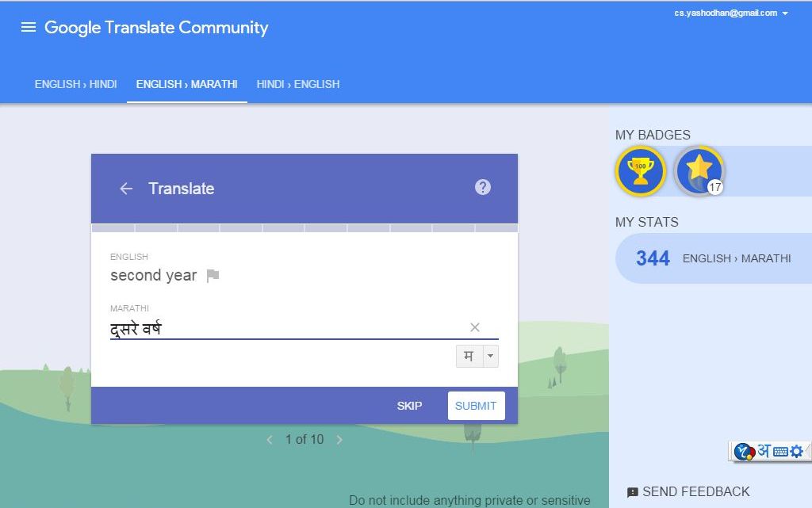Click the first progress bar segment

(x=113, y=228)
